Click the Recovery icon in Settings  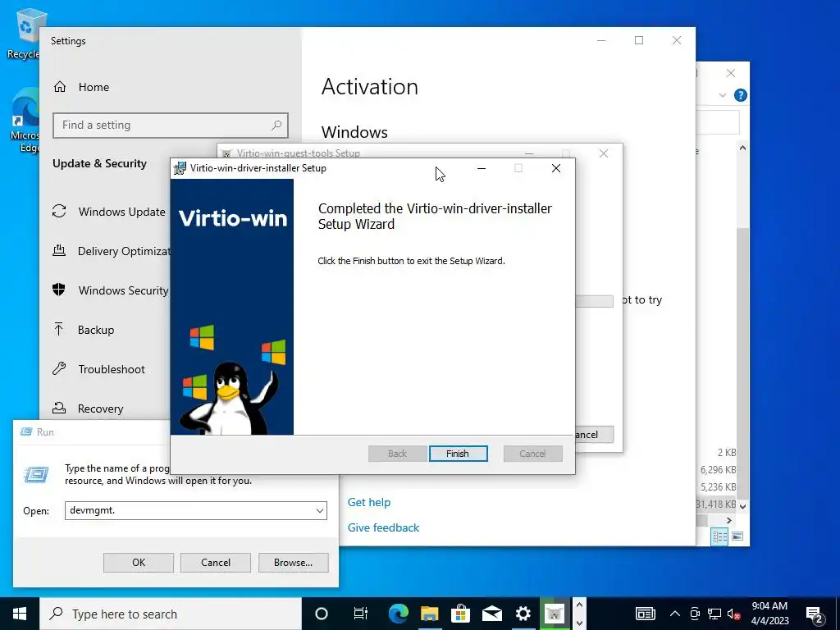pyautogui.click(x=59, y=409)
